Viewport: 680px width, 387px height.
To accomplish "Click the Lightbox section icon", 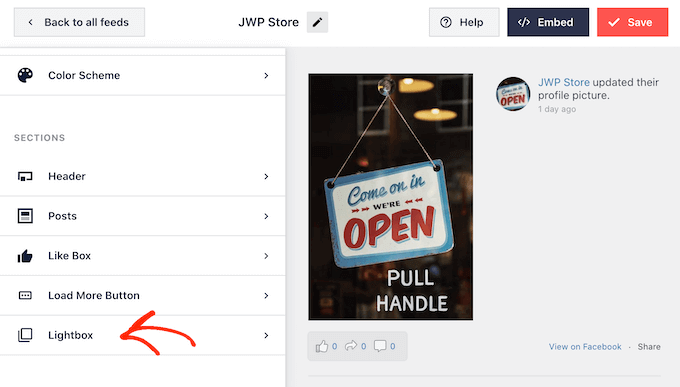I will pyautogui.click(x=25, y=335).
